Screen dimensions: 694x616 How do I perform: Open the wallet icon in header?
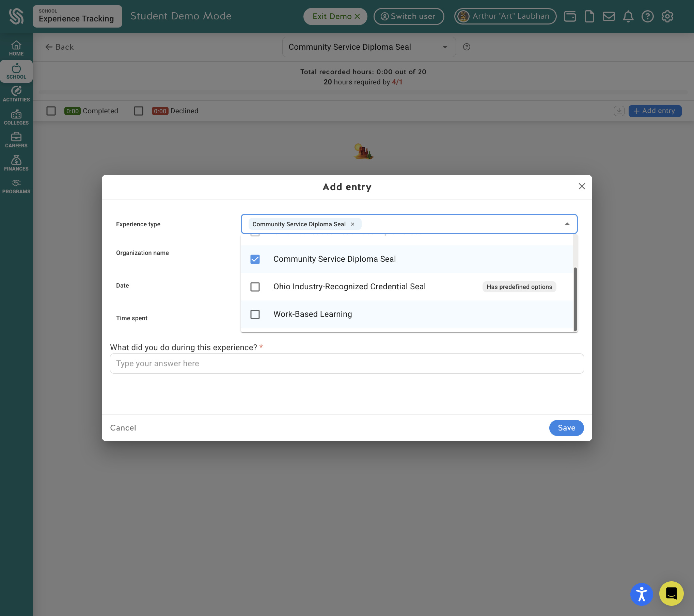coord(570,16)
